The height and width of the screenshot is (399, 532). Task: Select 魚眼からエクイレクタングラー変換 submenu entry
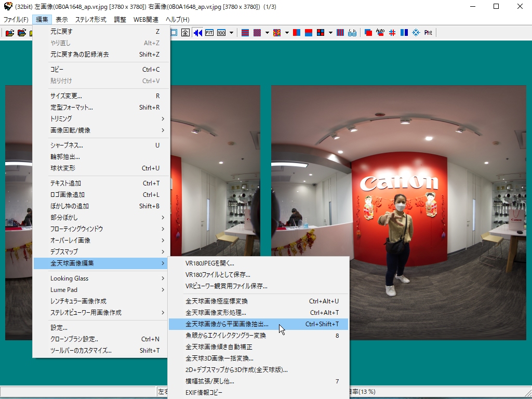pos(259,336)
